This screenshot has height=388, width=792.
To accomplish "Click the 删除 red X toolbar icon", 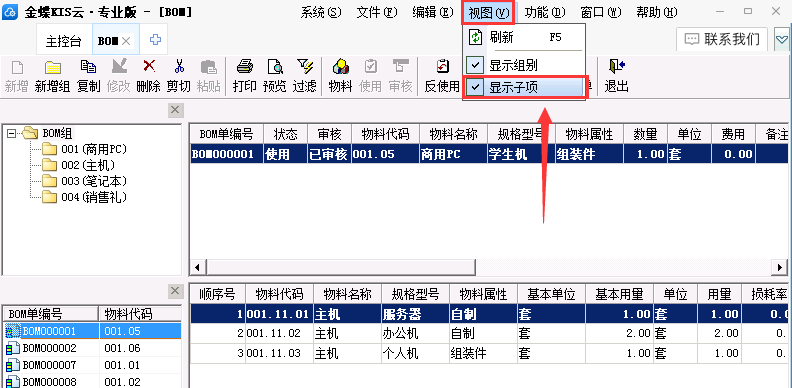I will [148, 76].
